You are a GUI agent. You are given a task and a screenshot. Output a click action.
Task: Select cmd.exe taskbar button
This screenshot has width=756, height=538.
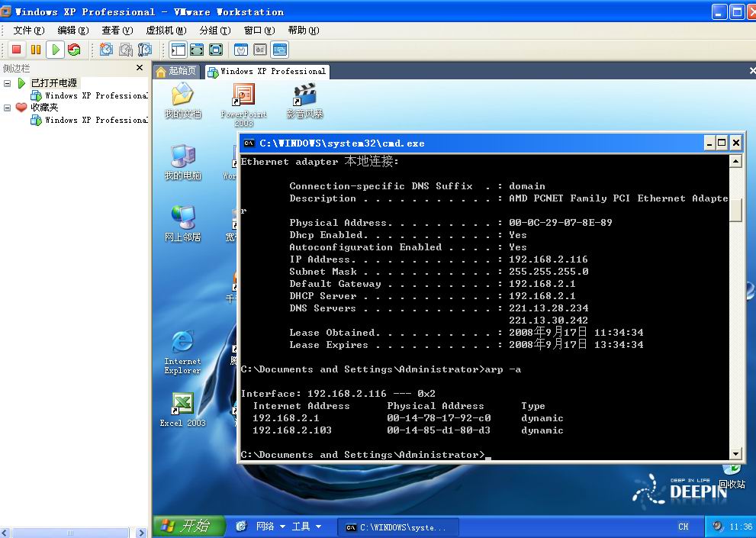pos(400,527)
